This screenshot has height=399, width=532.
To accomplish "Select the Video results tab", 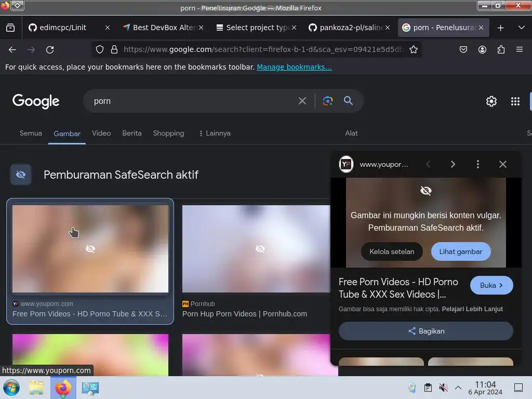I will coord(101,134).
